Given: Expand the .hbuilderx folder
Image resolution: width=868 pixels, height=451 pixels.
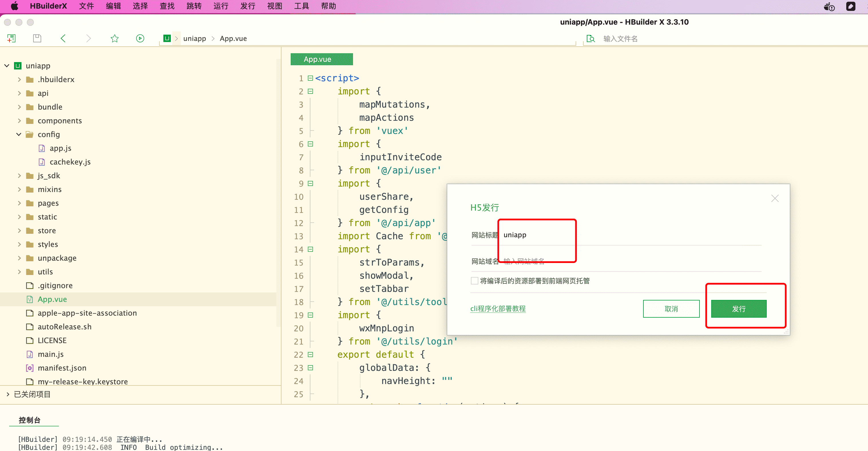Looking at the screenshot, I should 19,80.
